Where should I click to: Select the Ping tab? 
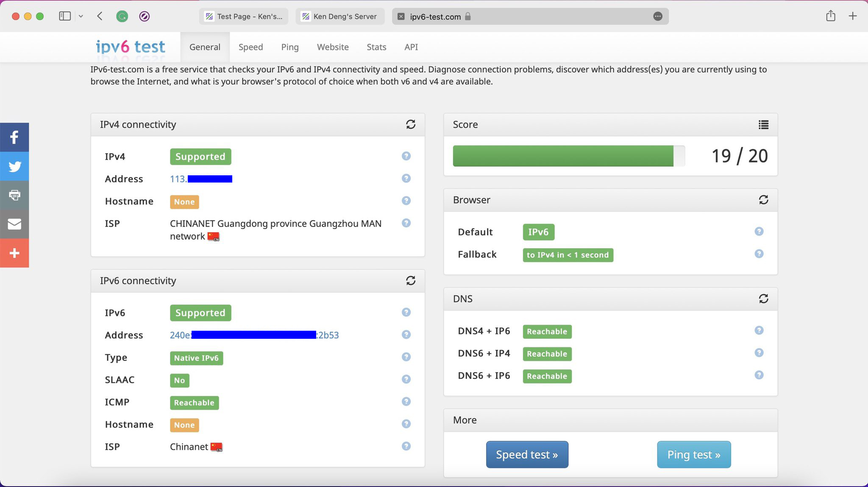click(290, 47)
